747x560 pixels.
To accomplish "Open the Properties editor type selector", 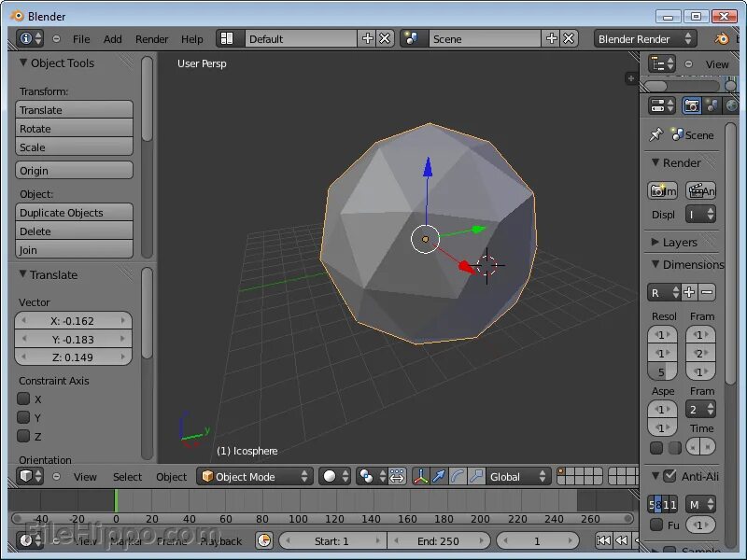I will point(662,105).
